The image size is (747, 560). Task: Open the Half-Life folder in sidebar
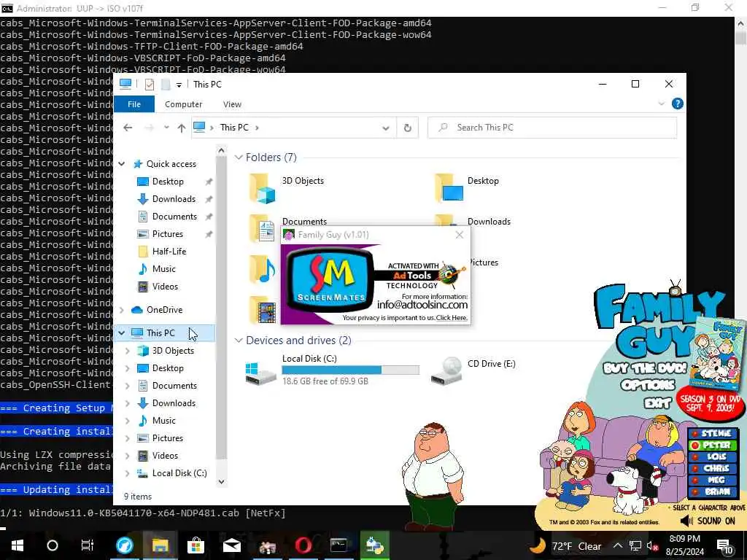pos(169,252)
